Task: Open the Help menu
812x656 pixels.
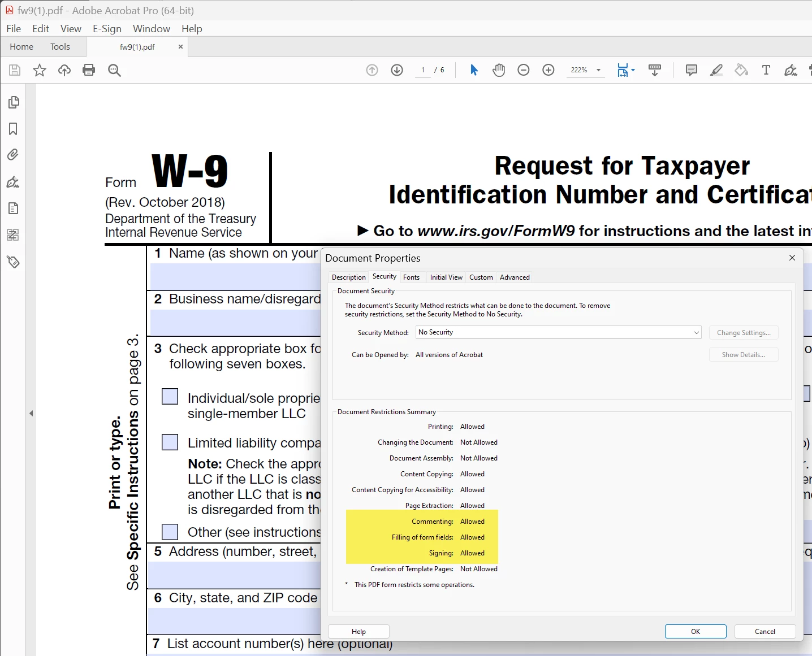Action: 192,29
